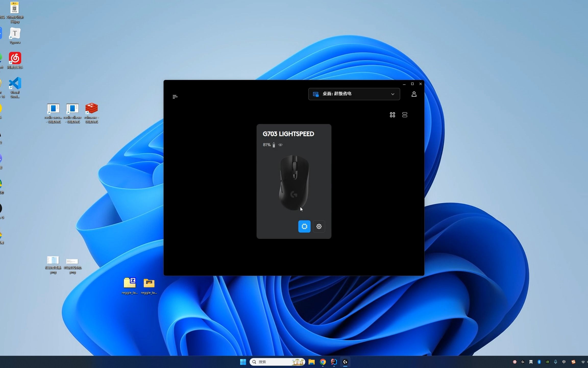The width and height of the screenshot is (588, 368).
Task: Click the wireless connection icon on device card
Action: click(x=280, y=145)
